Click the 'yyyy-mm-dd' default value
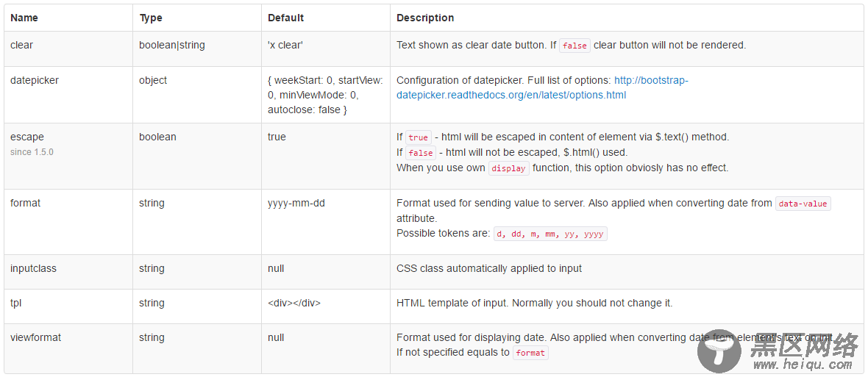Image resolution: width=868 pixels, height=377 pixels. pyautogui.click(x=296, y=204)
